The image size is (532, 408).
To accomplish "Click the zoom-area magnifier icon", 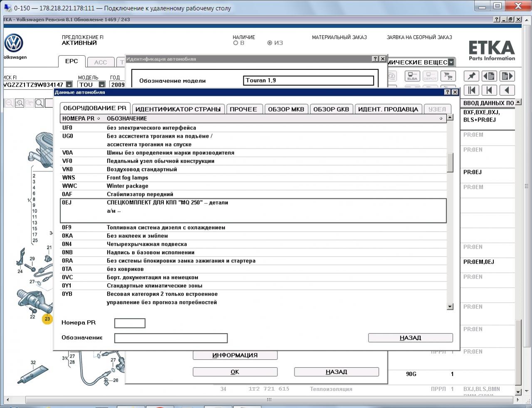I will 20,103.
